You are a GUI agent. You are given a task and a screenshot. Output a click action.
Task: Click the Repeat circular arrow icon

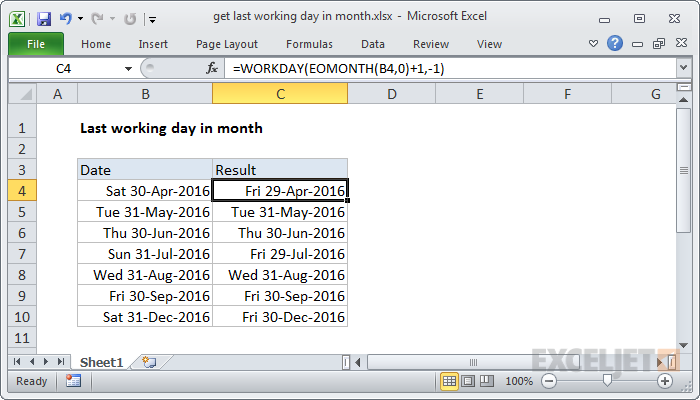pos(129,19)
